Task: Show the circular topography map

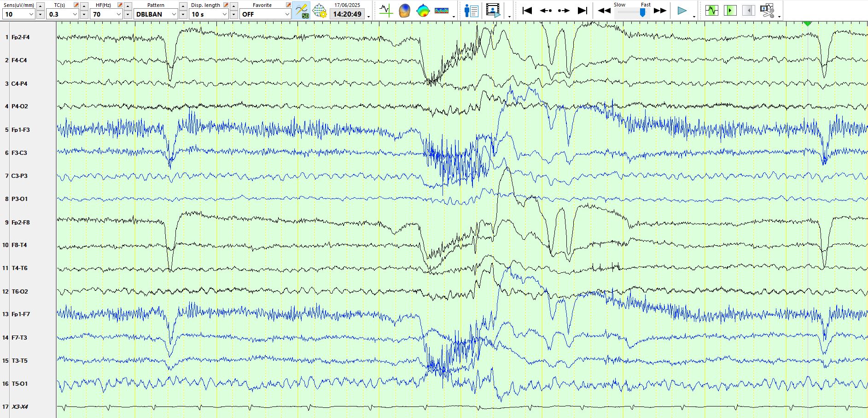Action: (x=423, y=10)
